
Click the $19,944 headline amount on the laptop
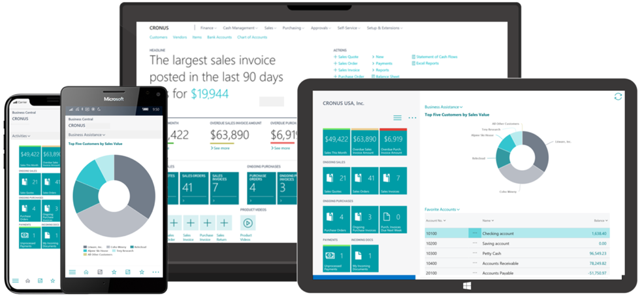(210, 94)
